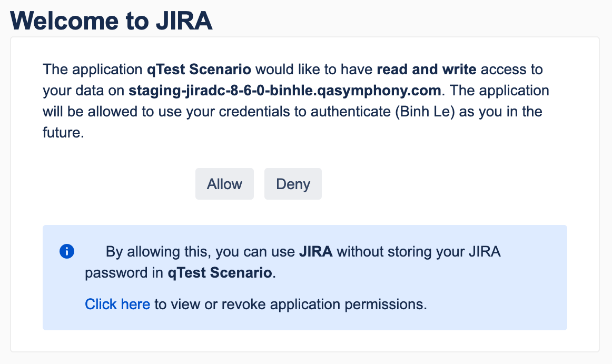Click bold qTest Scenario in the top paragraph
The height and width of the screenshot is (364, 612).
coord(200,69)
